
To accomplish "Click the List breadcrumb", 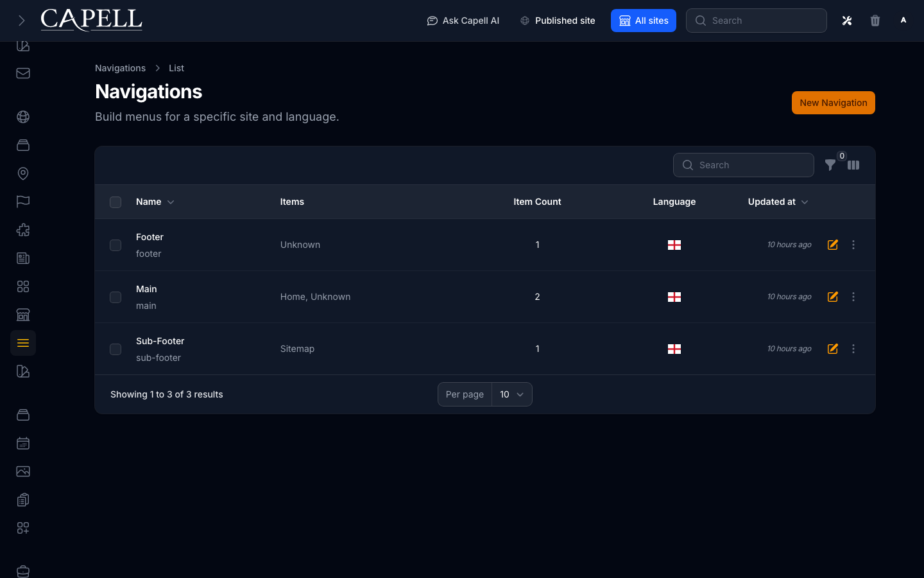I will (x=176, y=68).
